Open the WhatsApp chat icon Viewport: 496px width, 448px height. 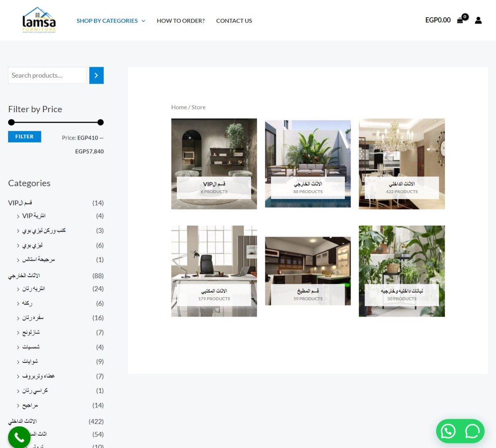coord(448,431)
